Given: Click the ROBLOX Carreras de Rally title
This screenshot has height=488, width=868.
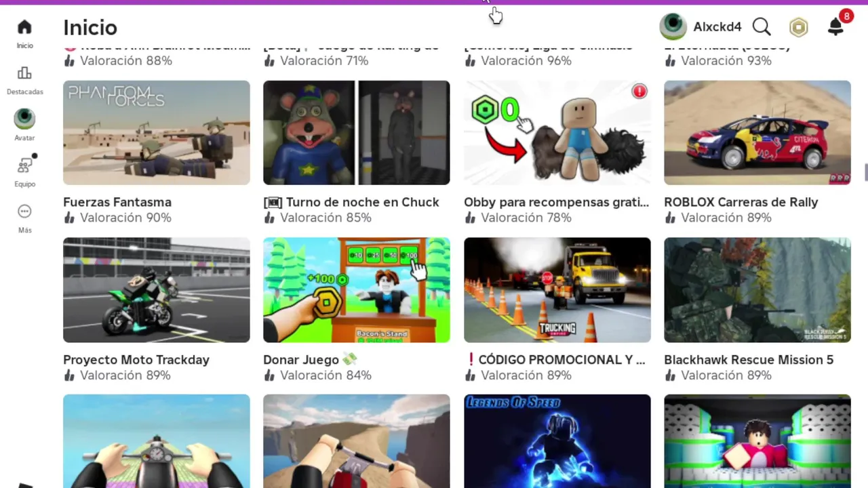Looking at the screenshot, I should coord(741,202).
